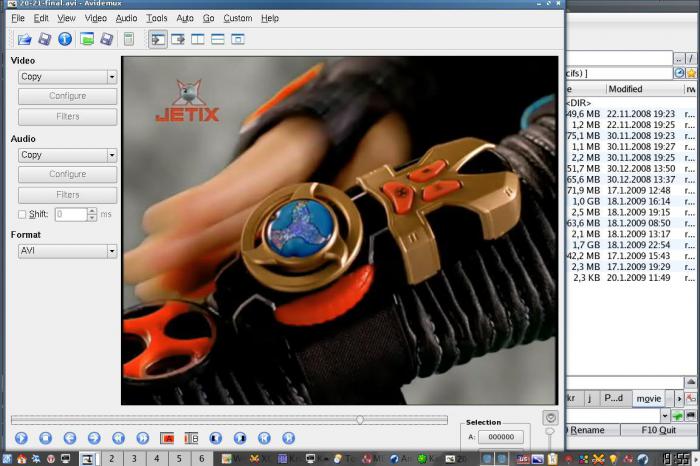Switch to the movie tab in file manager

pyautogui.click(x=648, y=398)
